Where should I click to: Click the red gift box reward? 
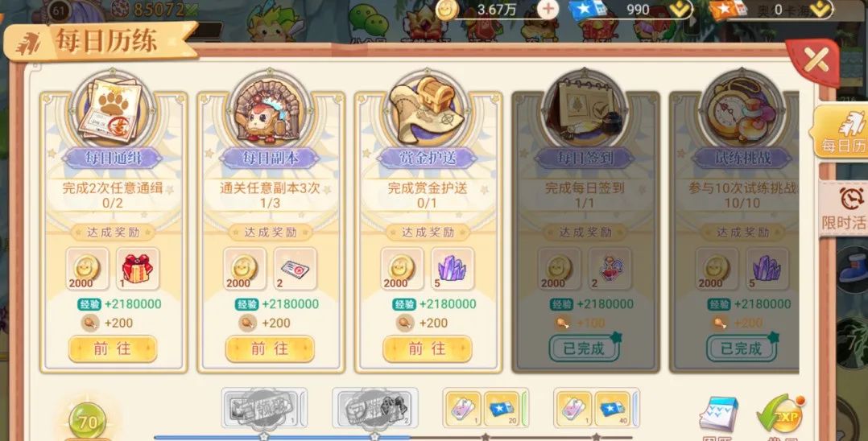click(138, 269)
